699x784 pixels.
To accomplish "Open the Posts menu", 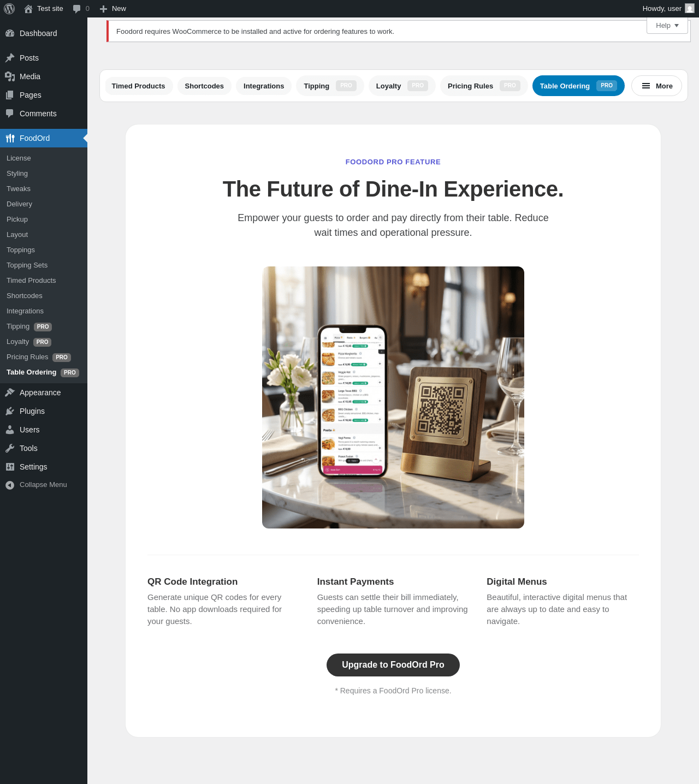I will pos(44,58).
